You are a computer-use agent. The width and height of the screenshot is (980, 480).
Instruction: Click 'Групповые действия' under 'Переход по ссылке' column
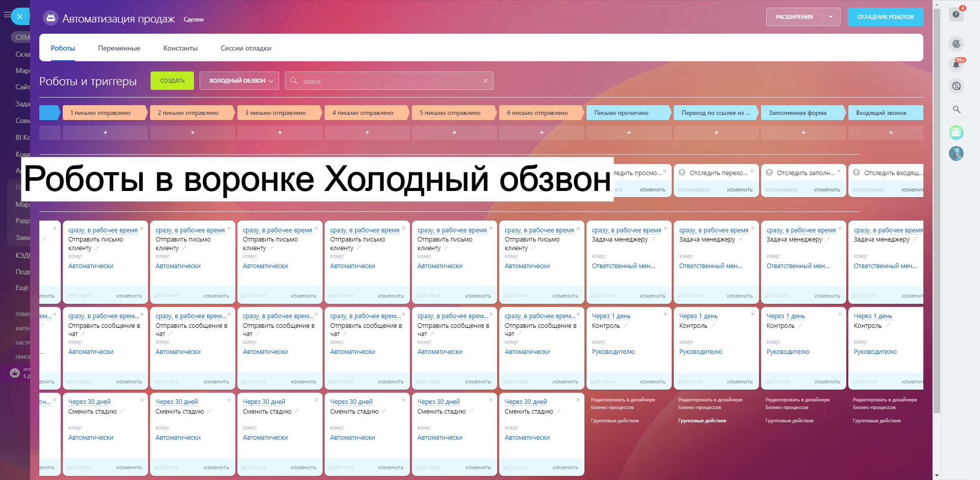click(702, 421)
